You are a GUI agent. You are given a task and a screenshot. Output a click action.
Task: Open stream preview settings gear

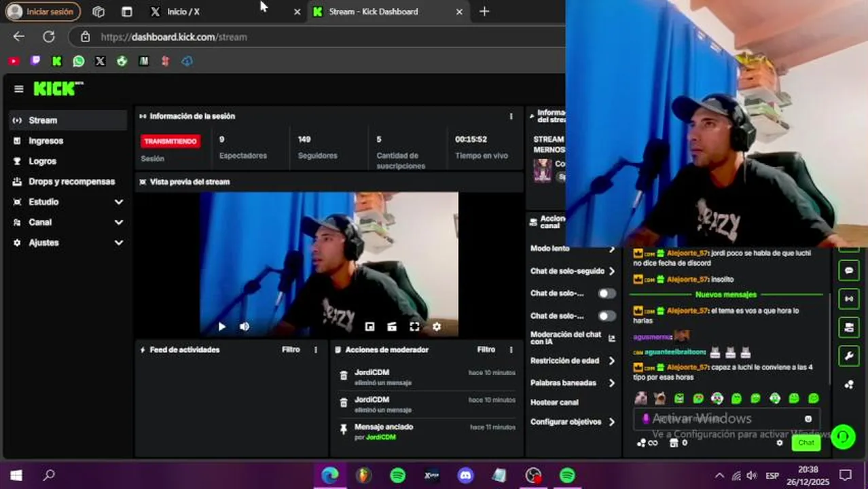coord(437,327)
